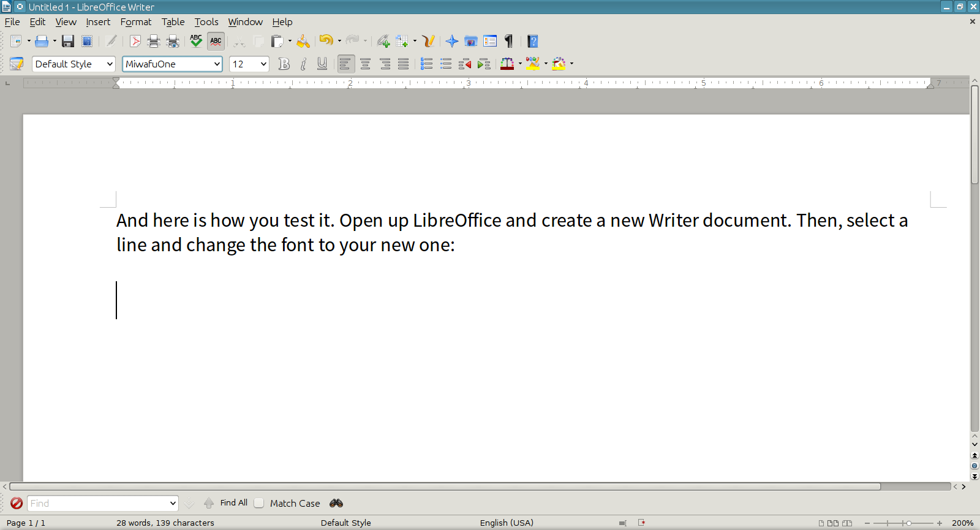Click the English (USA) language status

click(x=507, y=523)
